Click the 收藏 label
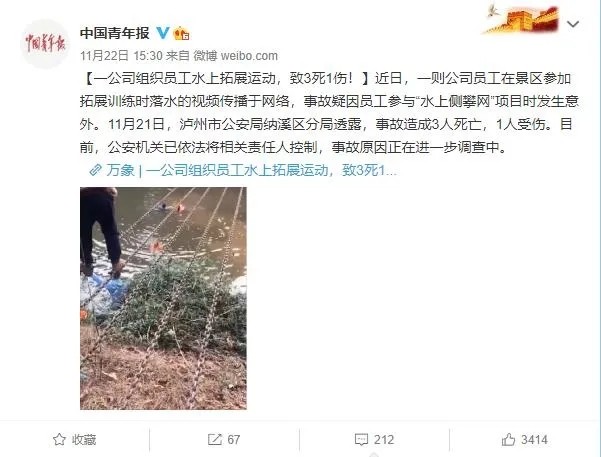The image size is (601, 457). pyautogui.click(x=84, y=440)
